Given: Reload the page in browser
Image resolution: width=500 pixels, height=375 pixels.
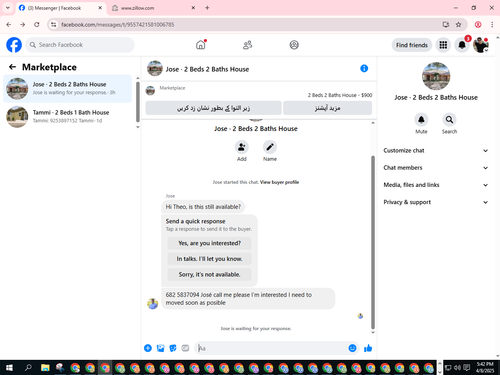Looking at the screenshot, I should [x=37, y=24].
